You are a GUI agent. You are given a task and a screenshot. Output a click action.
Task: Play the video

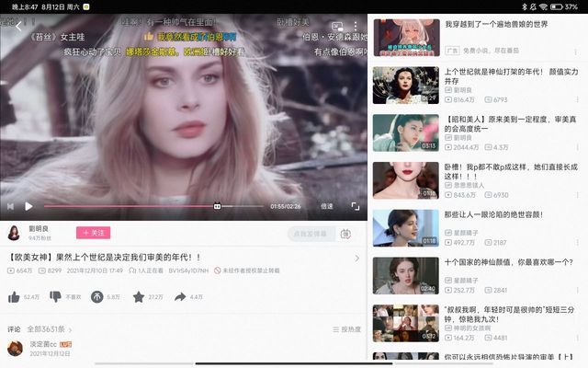tap(28, 206)
